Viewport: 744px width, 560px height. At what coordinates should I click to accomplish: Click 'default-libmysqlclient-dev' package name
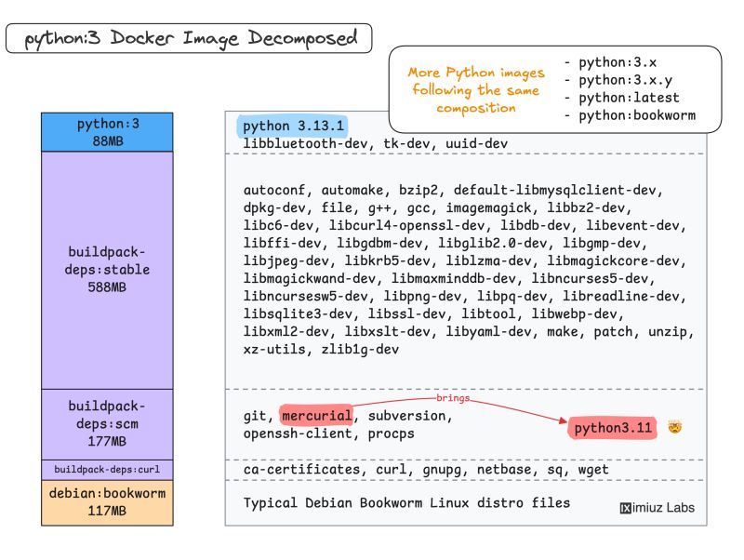[554, 190]
